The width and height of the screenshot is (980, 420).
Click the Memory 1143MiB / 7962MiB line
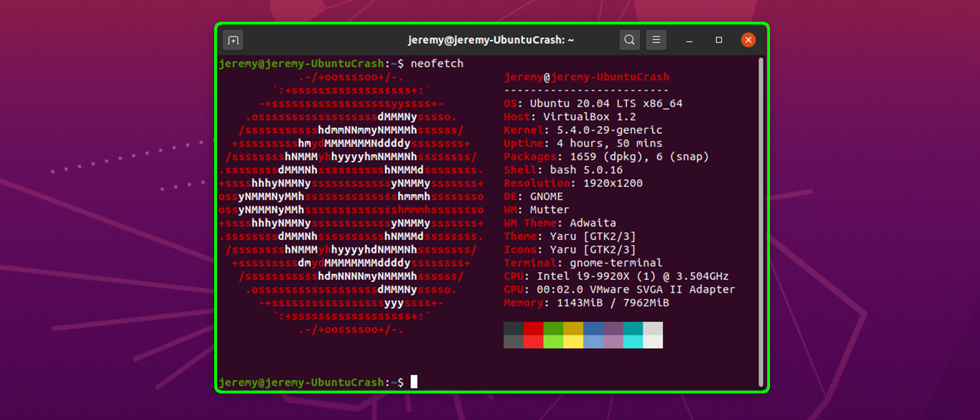tap(587, 303)
